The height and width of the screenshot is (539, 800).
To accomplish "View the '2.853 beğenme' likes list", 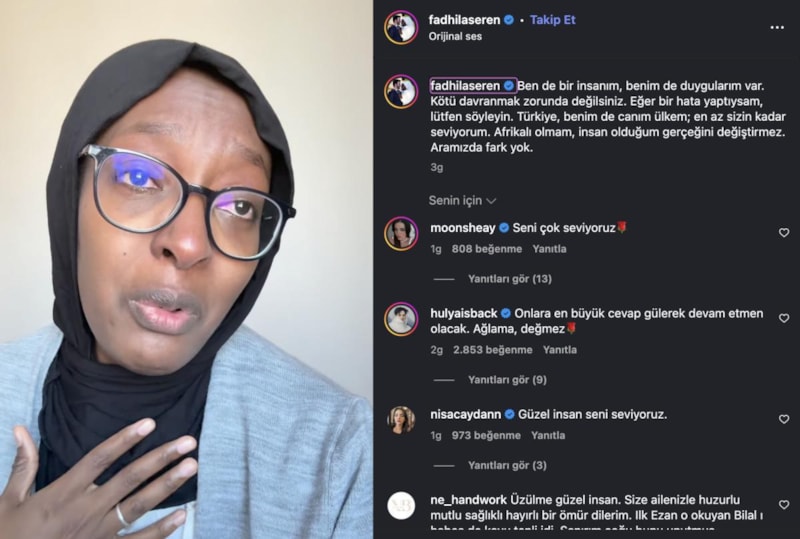I will [492, 350].
